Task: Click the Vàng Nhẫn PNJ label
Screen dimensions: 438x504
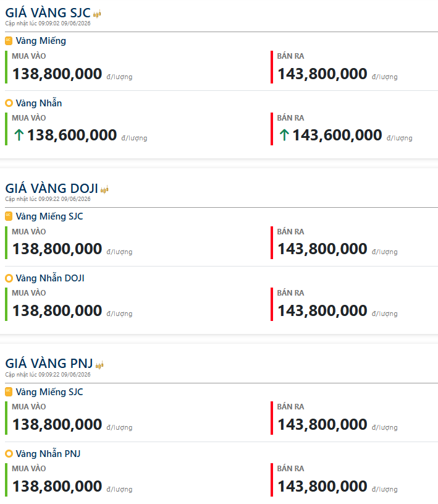Action: tap(48, 453)
